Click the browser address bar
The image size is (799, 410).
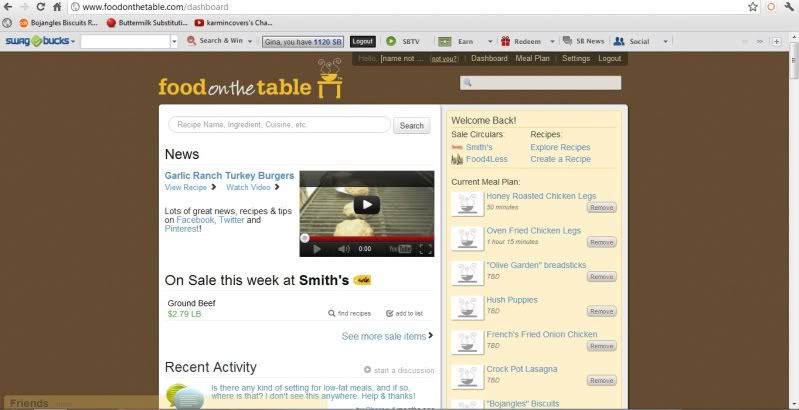[408, 7]
